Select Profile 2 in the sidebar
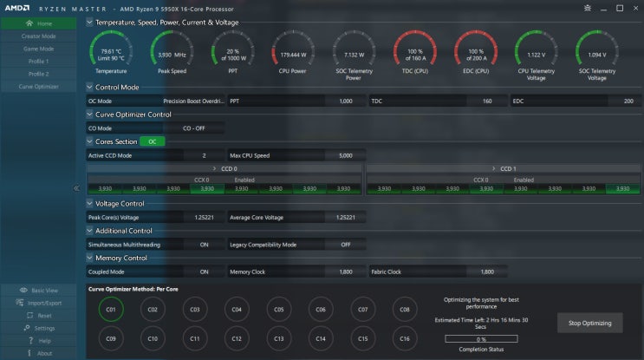Image resolution: width=644 pixels, height=360 pixels. point(38,74)
